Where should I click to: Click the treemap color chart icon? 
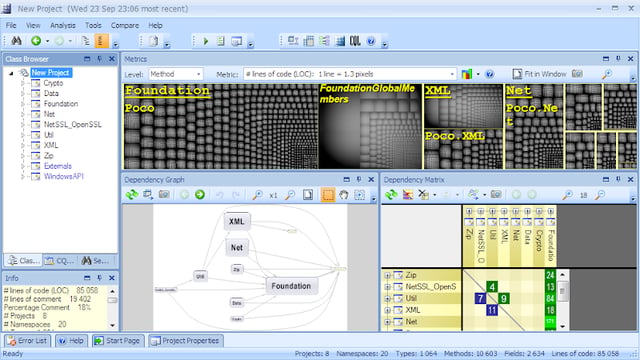[x=467, y=74]
